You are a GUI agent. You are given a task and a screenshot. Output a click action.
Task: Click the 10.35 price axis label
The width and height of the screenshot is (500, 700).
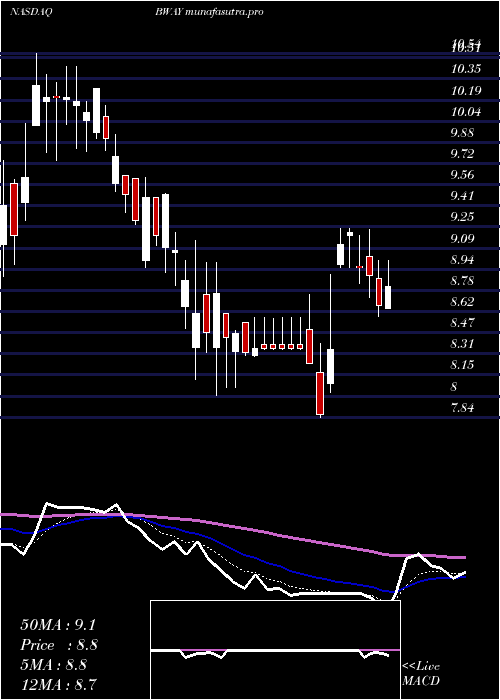(x=466, y=69)
